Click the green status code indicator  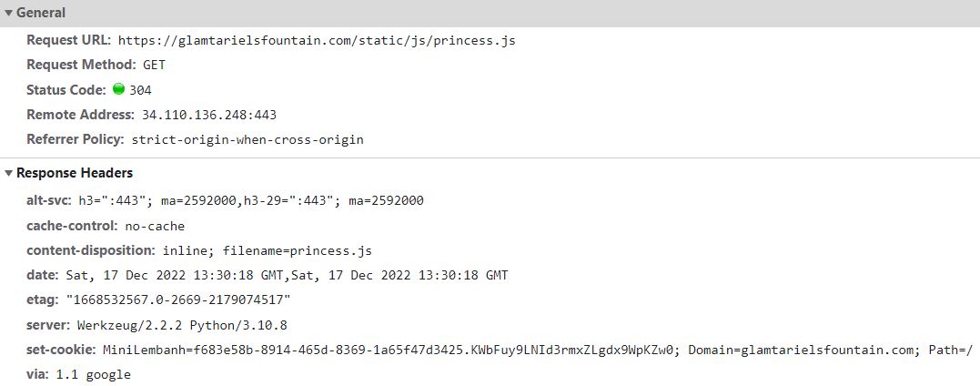point(119,89)
